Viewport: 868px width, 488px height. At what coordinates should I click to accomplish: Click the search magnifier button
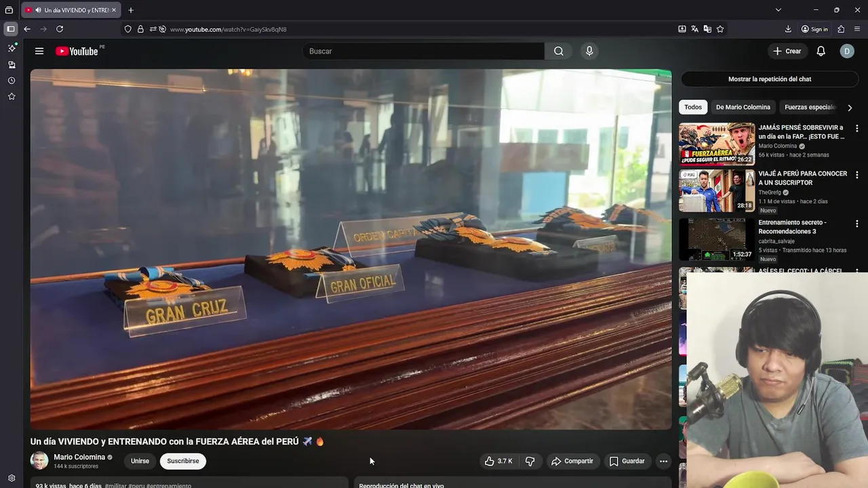click(558, 51)
